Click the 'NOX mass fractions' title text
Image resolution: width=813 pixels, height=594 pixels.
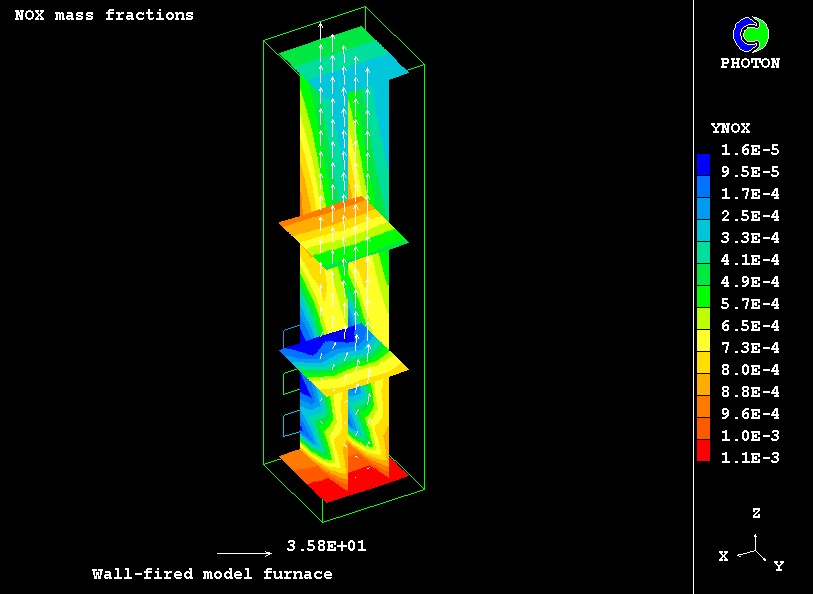click(104, 15)
